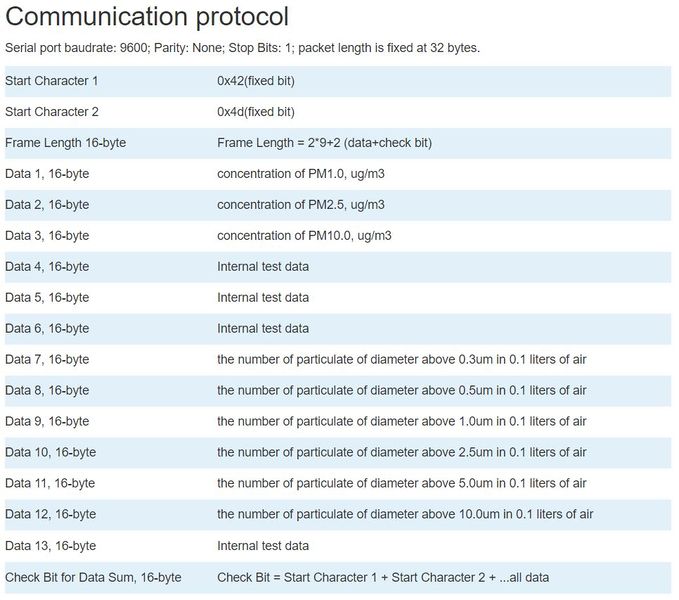Click the concentration of PM2.5 text
This screenshot has width=679, height=600.
(x=301, y=205)
